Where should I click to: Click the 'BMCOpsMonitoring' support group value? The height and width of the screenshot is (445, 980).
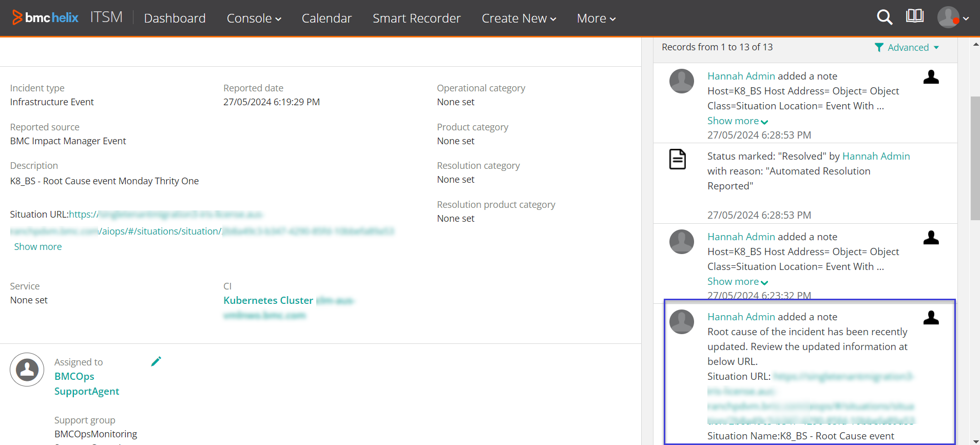coord(96,434)
